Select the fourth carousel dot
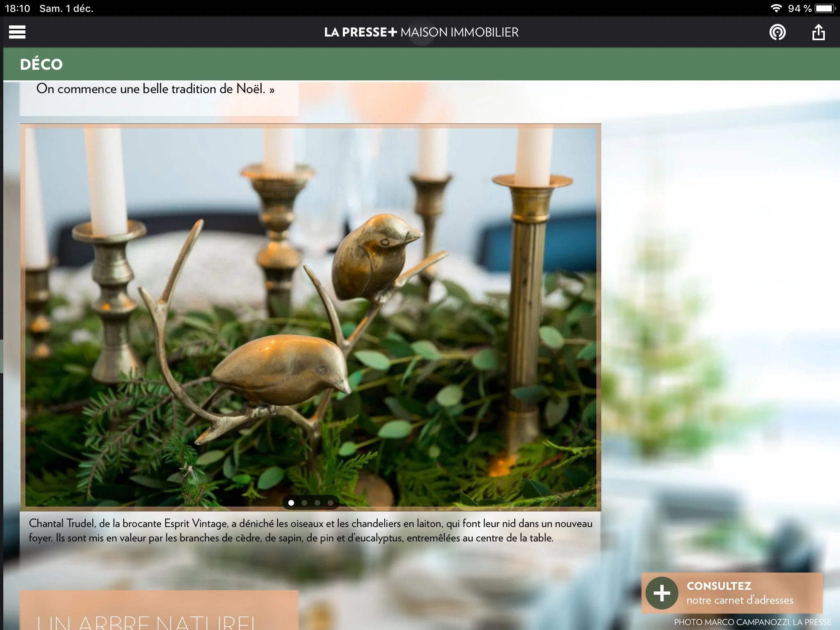Viewport: 840px width, 630px height. click(331, 503)
